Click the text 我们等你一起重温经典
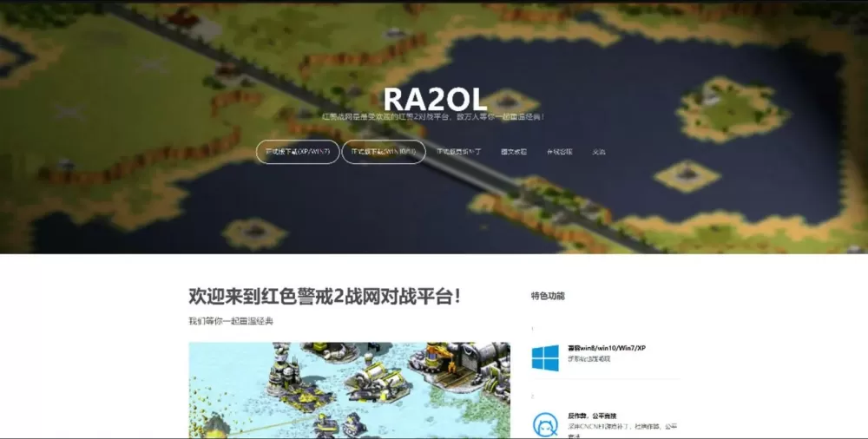 point(231,321)
